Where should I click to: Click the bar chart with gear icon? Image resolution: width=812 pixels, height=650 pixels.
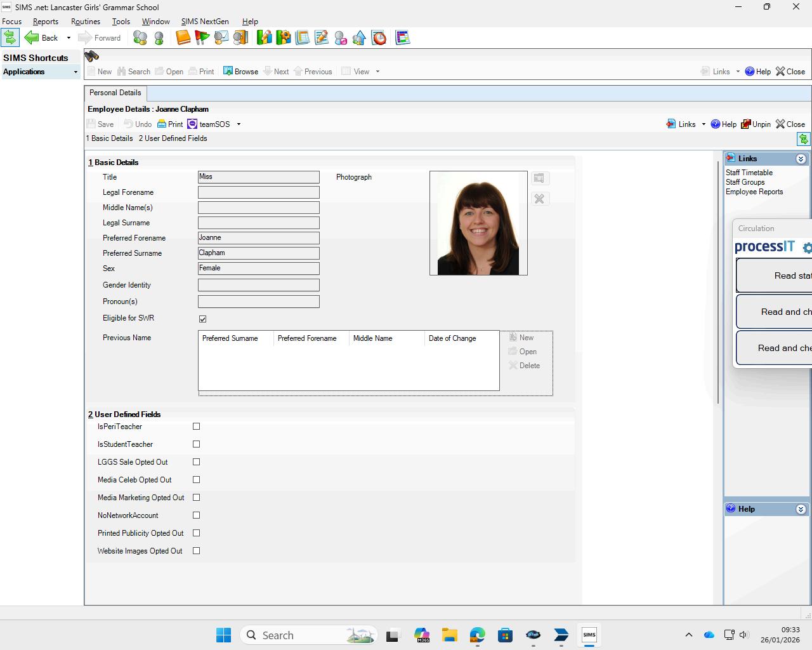[283, 38]
